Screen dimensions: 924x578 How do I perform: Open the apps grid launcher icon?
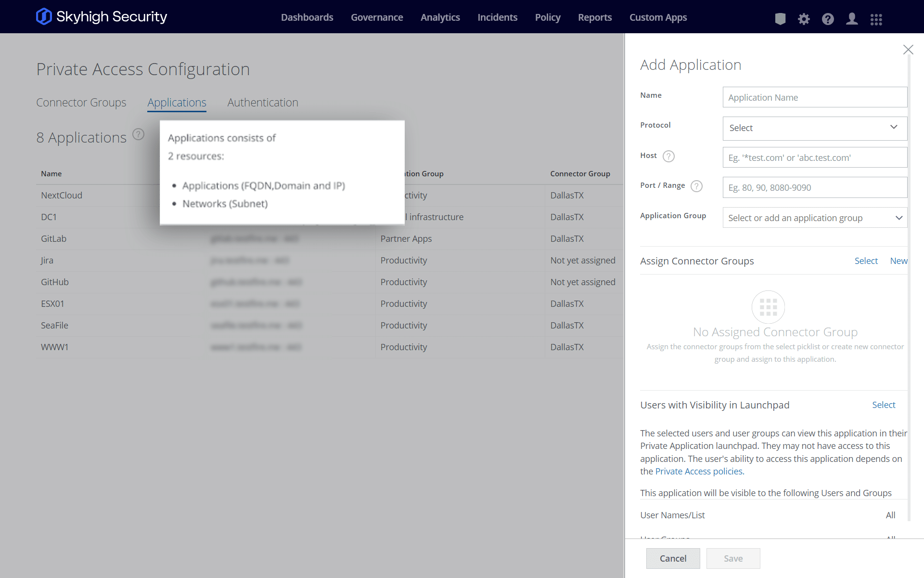coord(876,19)
